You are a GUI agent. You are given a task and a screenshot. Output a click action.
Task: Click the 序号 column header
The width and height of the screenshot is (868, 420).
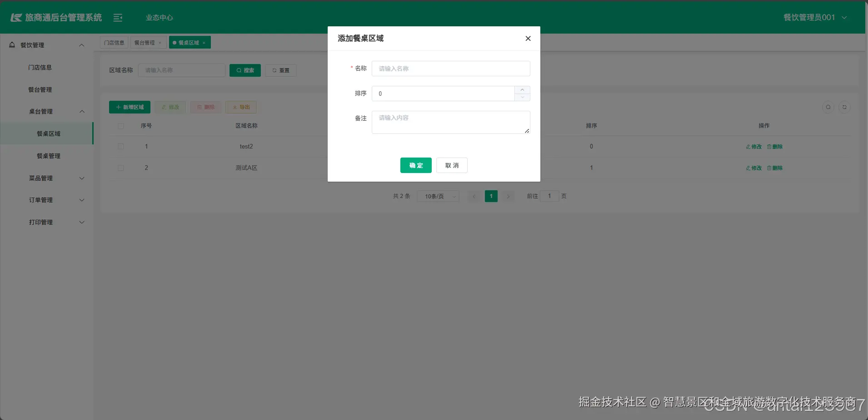click(146, 126)
